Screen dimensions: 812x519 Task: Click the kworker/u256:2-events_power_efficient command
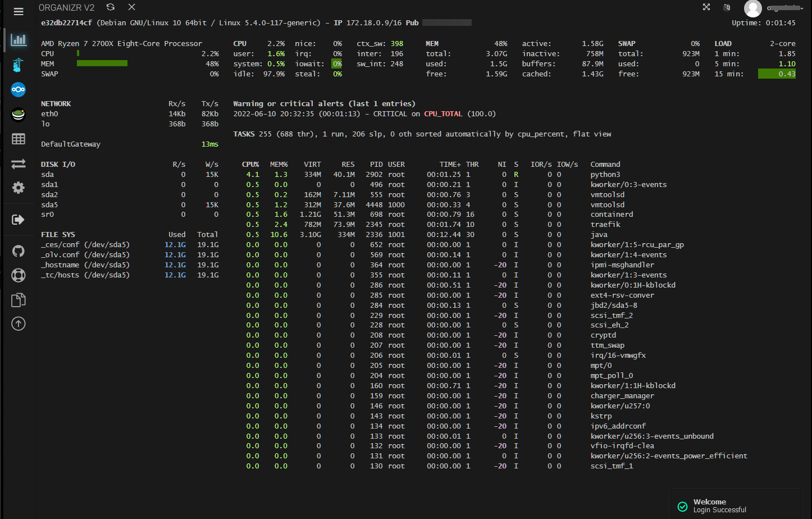(x=669, y=456)
